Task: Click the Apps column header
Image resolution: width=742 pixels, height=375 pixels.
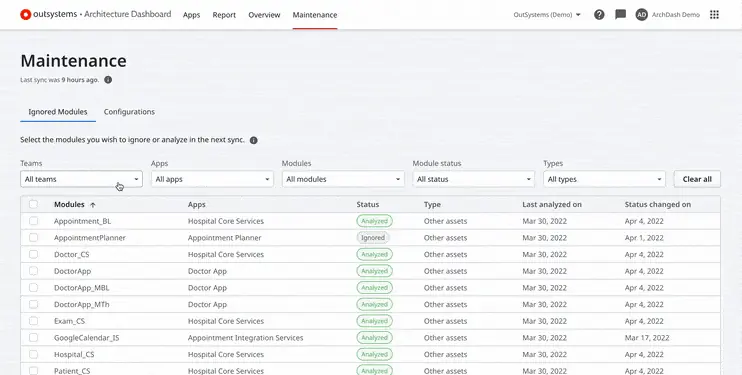Action: (x=196, y=205)
